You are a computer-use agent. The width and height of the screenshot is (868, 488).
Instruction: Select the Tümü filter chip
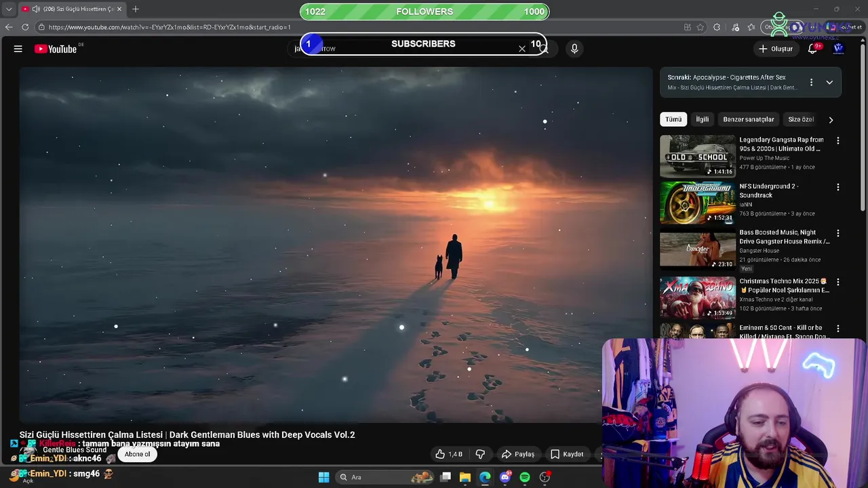(673, 119)
